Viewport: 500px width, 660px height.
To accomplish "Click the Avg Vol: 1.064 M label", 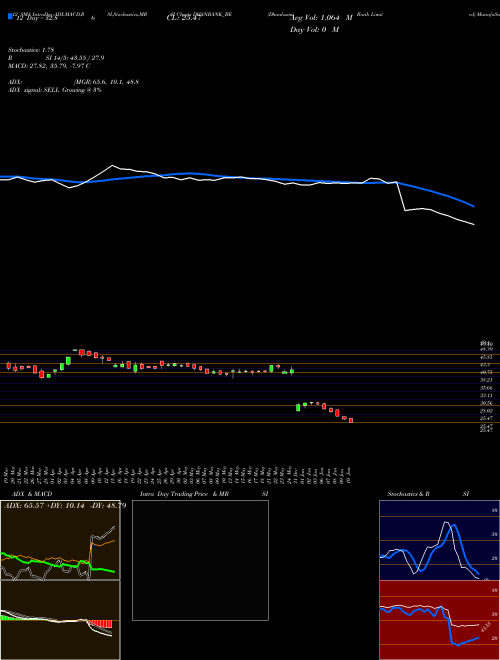I will click(x=321, y=18).
